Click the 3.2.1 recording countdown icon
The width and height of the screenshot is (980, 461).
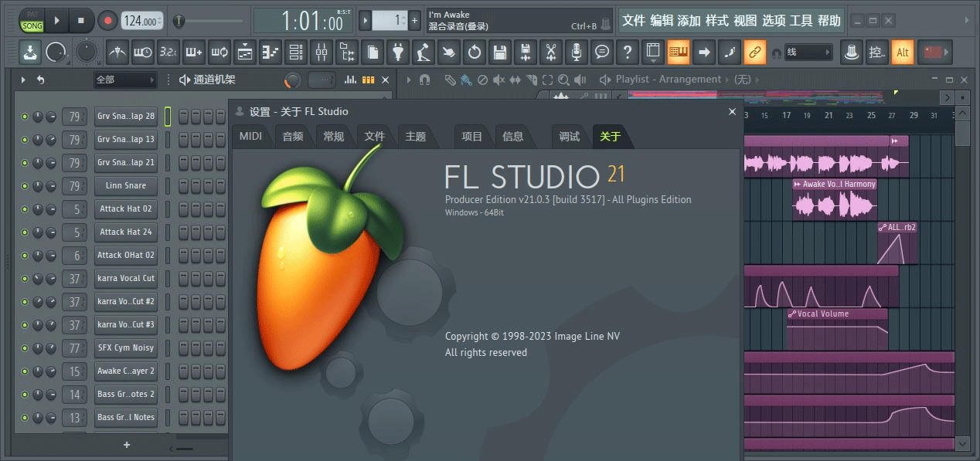click(168, 53)
